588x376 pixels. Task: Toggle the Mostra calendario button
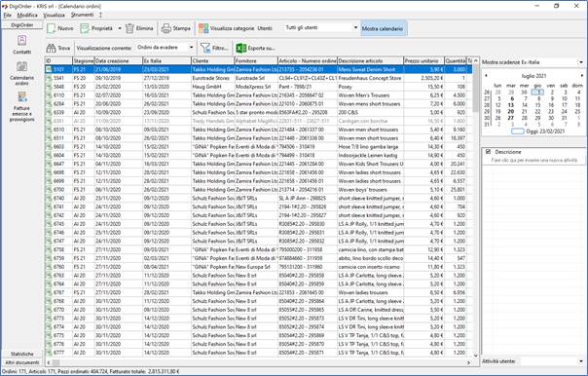pos(383,28)
